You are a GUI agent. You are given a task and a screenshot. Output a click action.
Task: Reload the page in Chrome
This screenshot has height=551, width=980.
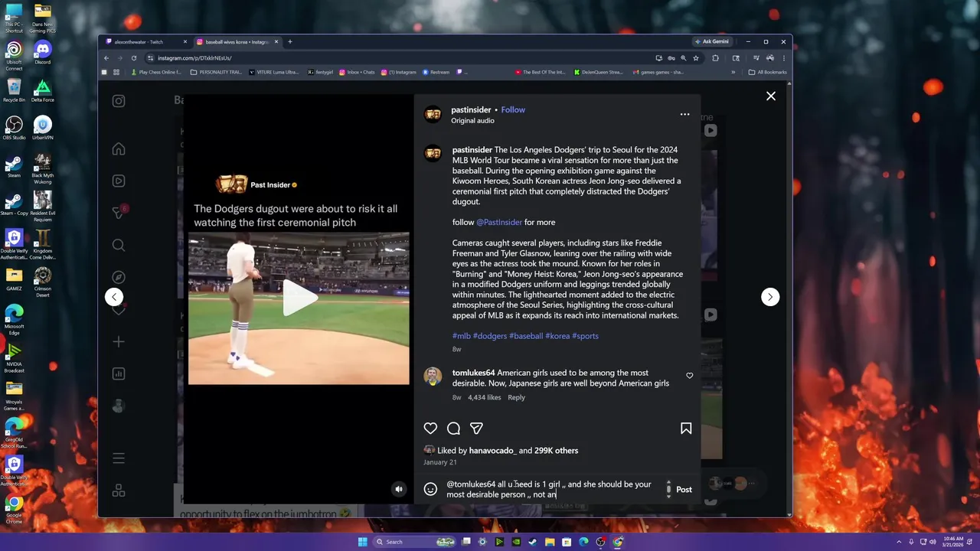(134, 58)
